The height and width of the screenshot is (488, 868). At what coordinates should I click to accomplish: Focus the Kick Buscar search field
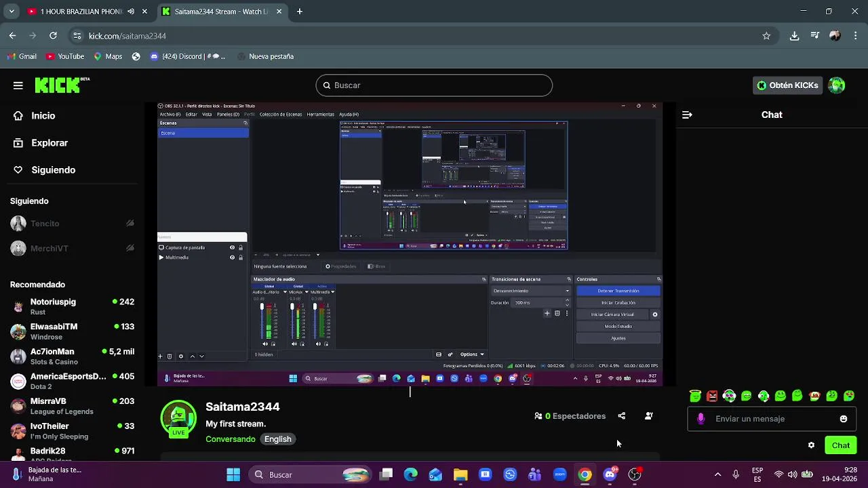point(434,85)
